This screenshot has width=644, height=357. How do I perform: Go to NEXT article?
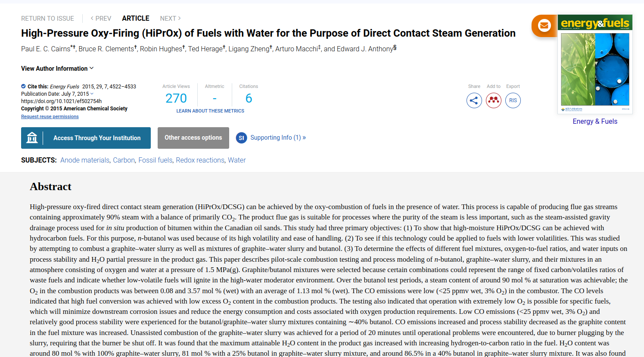pyautogui.click(x=170, y=19)
